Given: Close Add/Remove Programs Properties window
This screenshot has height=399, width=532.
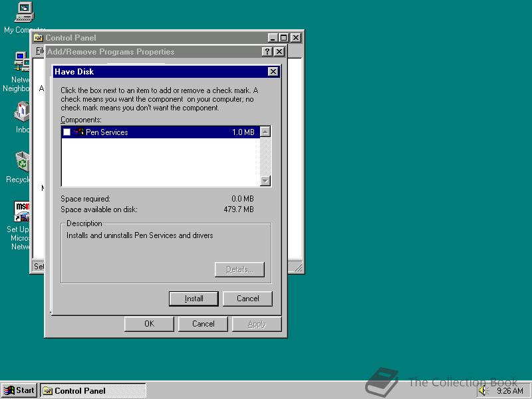Looking at the screenshot, I should point(279,52).
